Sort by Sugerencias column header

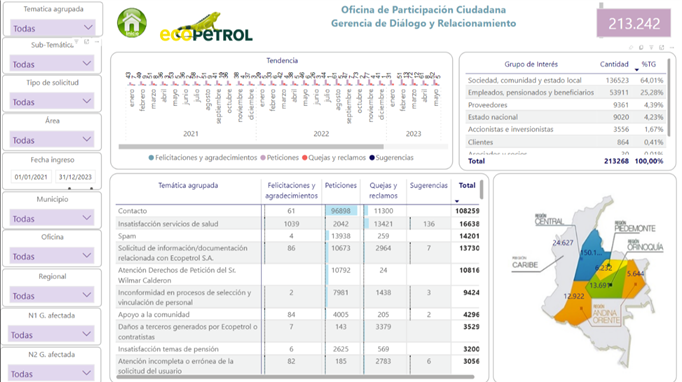tap(428, 185)
